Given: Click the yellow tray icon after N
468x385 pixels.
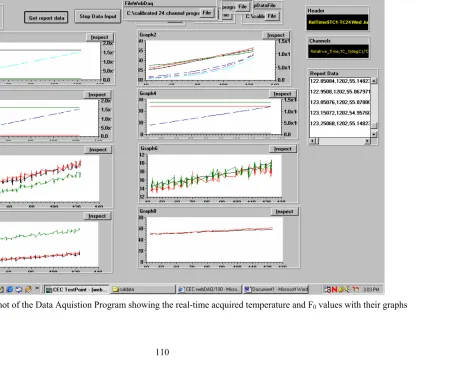Looking at the screenshot, I should point(341,290).
